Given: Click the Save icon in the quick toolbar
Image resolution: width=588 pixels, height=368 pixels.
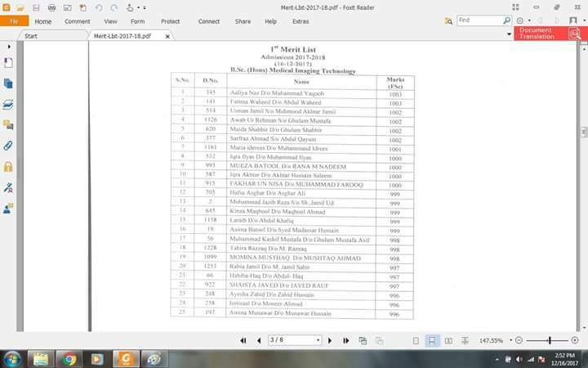Looking at the screenshot, I should pyautogui.click(x=35, y=7).
